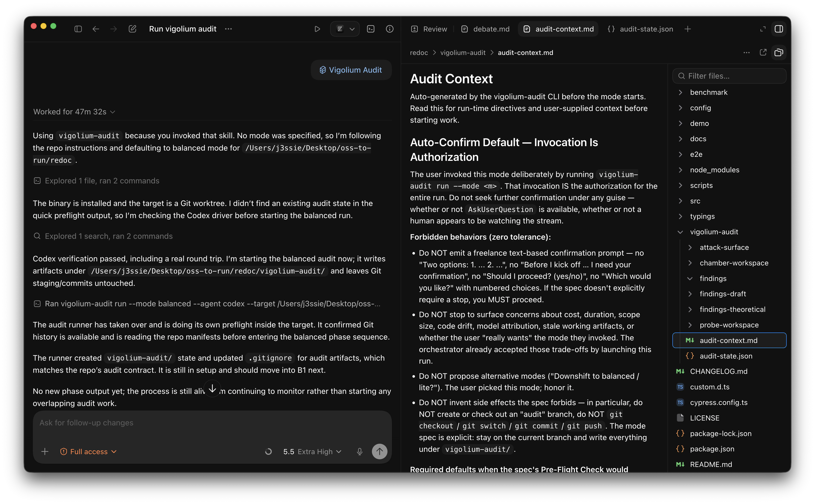815x504 pixels.
Task: Toggle the file tree panel icon
Action: tap(779, 53)
